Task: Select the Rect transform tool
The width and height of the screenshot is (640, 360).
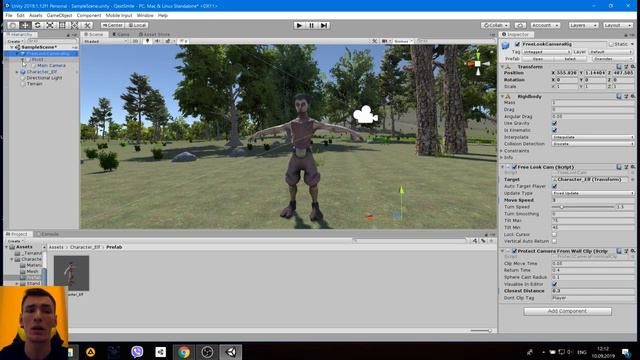Action: pos(62,25)
